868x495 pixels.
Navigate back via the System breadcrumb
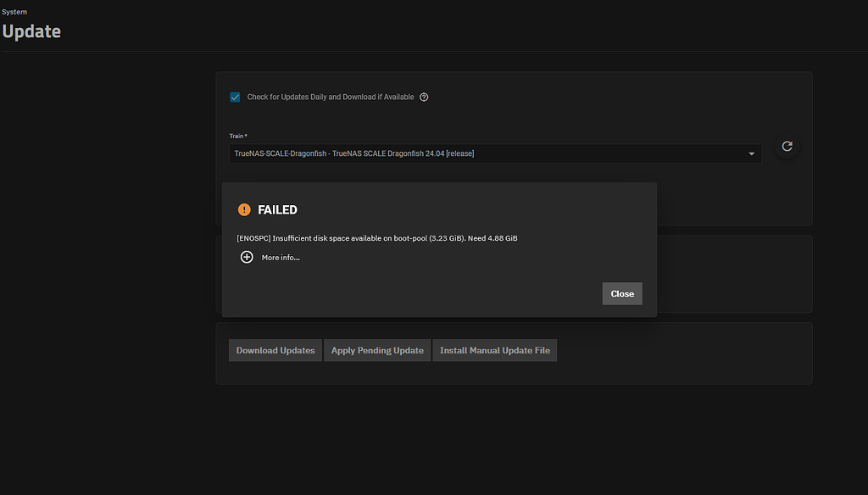click(14, 11)
